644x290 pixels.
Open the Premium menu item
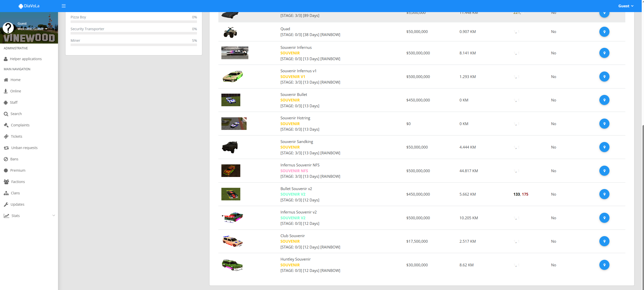[x=18, y=170]
